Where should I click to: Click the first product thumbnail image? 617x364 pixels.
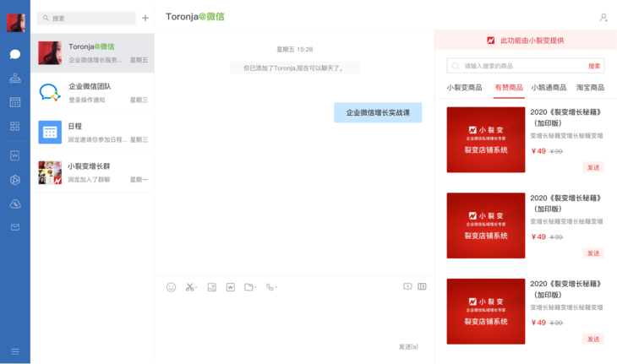[486, 139]
